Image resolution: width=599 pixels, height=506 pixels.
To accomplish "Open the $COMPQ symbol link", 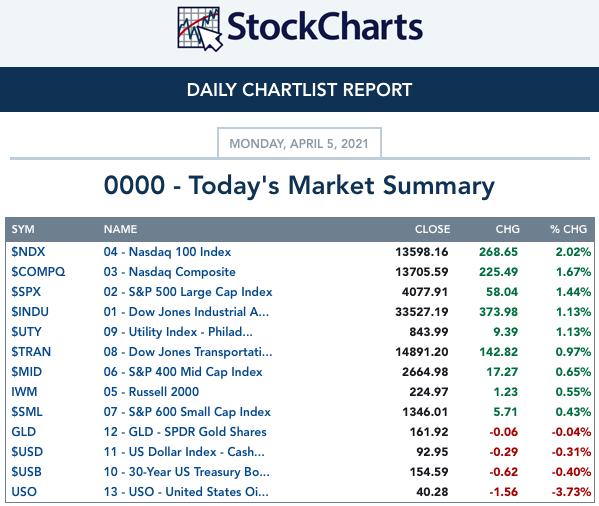I will click(38, 272).
